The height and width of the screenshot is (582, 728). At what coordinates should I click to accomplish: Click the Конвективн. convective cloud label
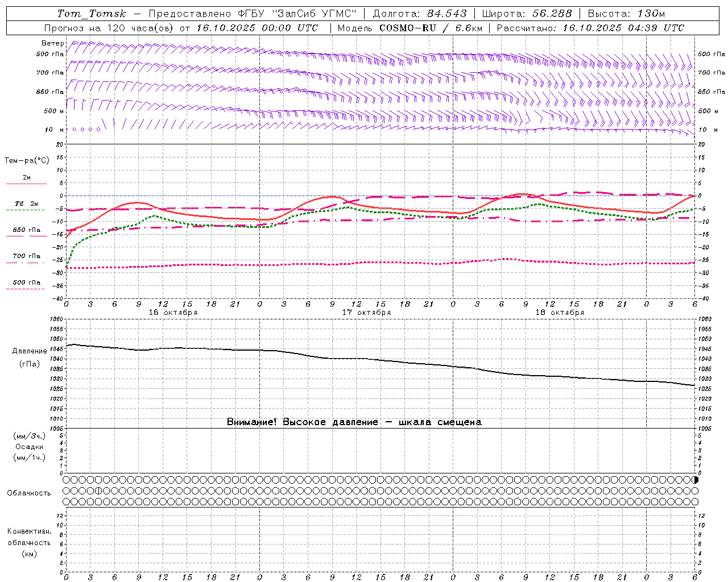[x=29, y=531]
